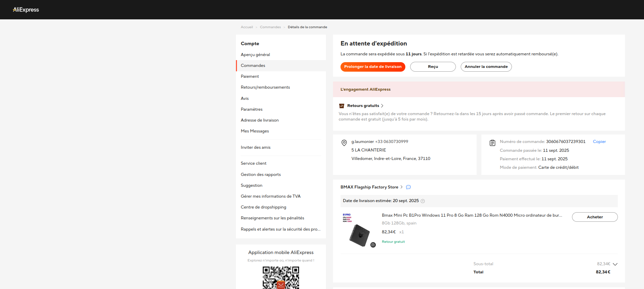Click the AliExpress logo
Screen dimensions: 644x289
pos(26,10)
